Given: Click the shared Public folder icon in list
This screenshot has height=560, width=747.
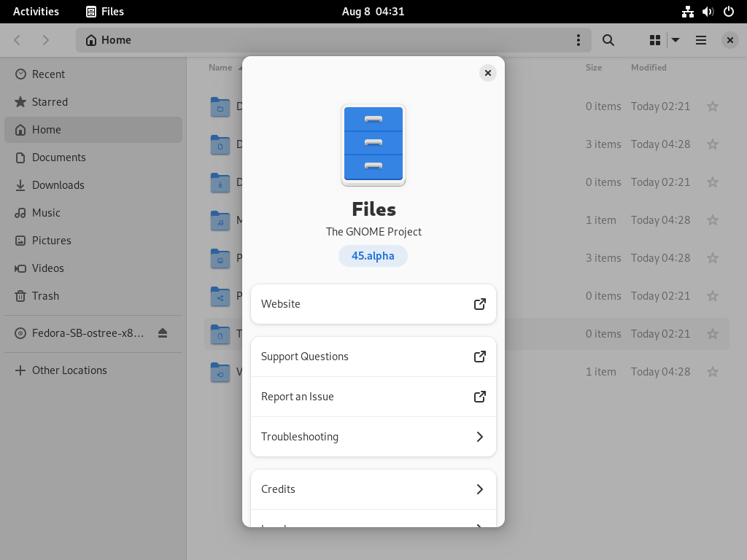Looking at the screenshot, I should pyautogui.click(x=220, y=296).
